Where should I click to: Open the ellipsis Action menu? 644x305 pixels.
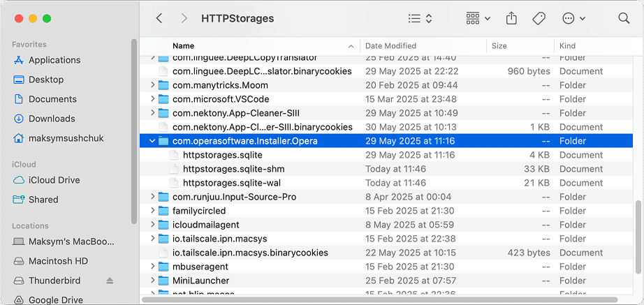click(x=573, y=18)
